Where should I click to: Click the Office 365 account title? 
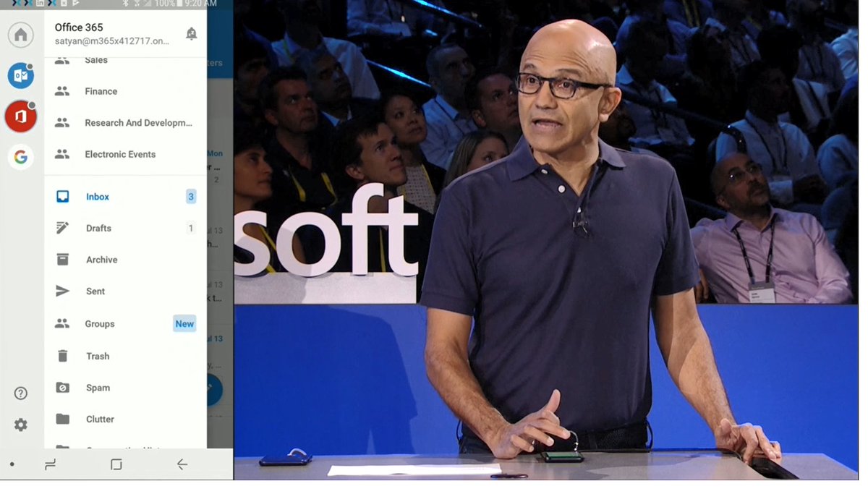(x=79, y=27)
